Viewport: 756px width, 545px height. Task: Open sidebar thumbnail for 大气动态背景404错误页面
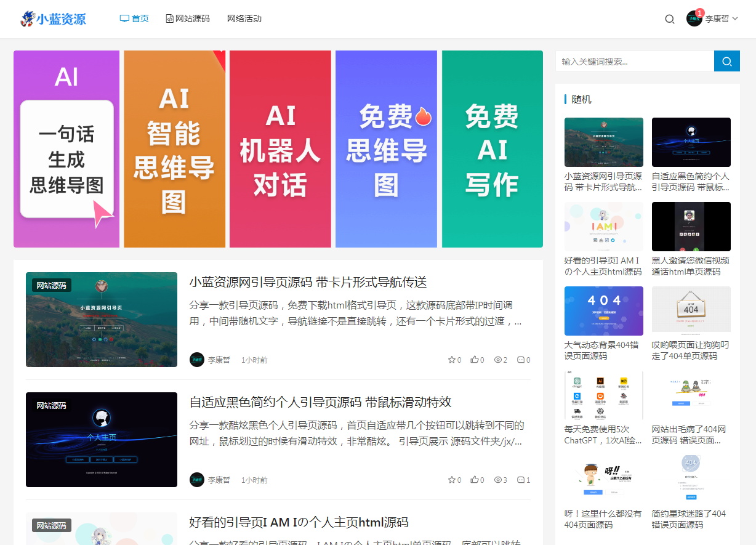[604, 311]
